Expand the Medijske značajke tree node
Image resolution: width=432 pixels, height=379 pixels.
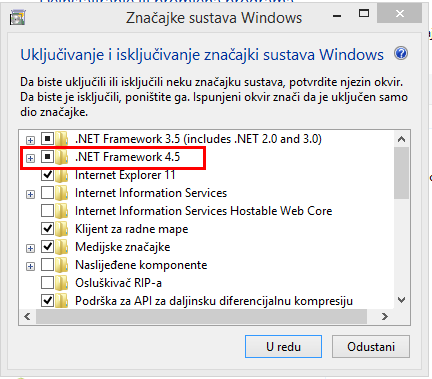[x=30, y=248]
